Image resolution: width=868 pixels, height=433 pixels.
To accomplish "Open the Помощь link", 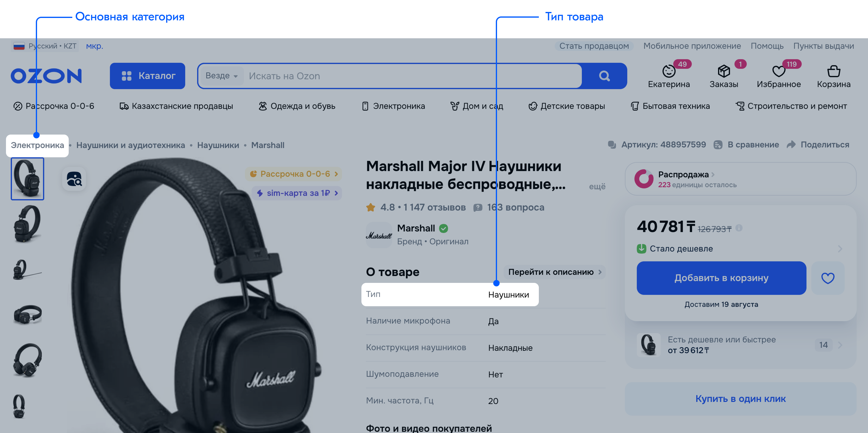I will tap(767, 46).
